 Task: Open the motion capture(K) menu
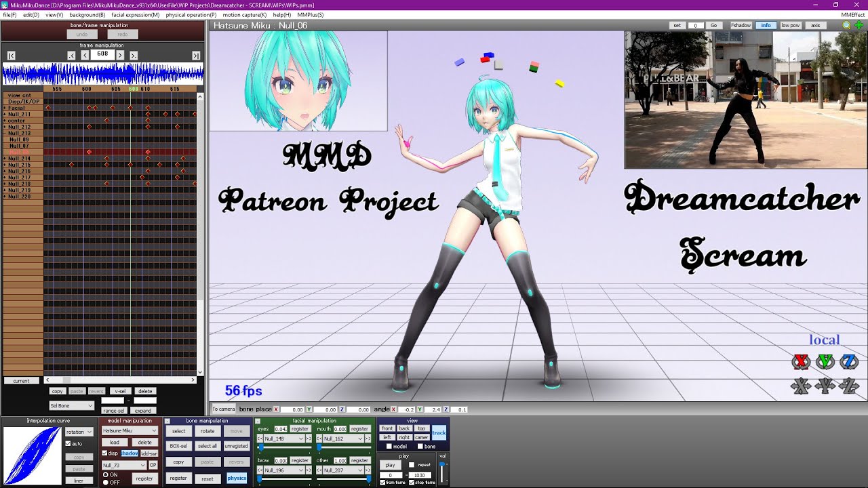point(244,14)
